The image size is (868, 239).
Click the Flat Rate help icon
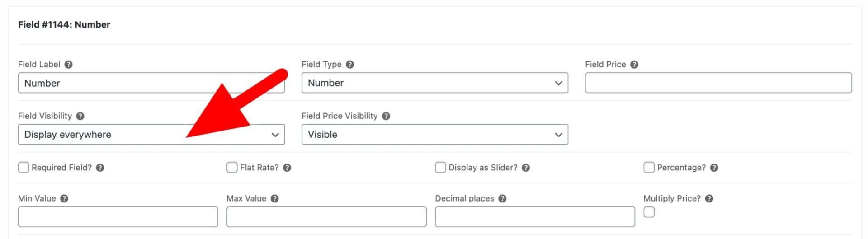click(x=287, y=168)
